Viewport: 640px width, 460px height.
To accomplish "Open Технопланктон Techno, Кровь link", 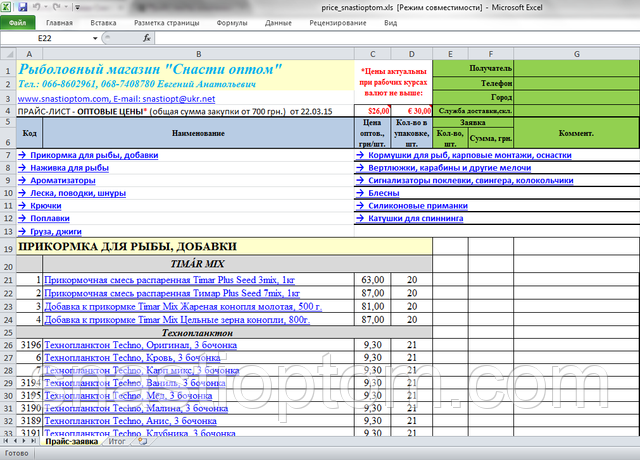I will pos(132,358).
